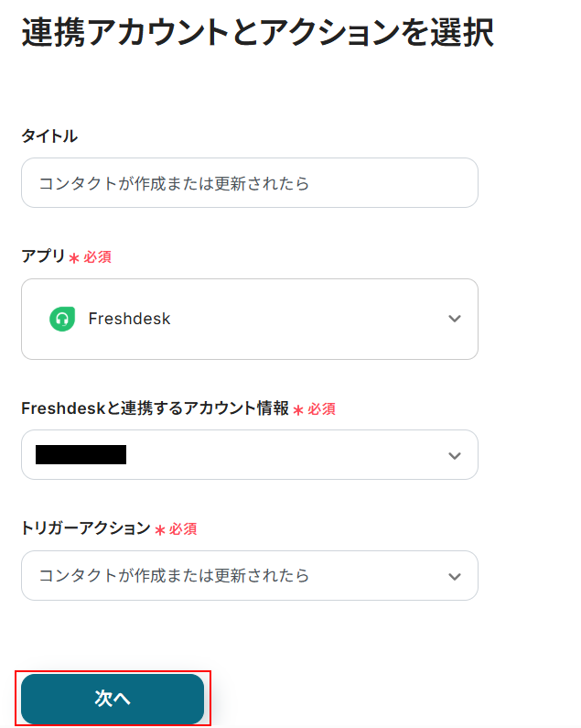The image size is (581, 728).
Task: Click the アプリ field label
Action: [x=42, y=257]
